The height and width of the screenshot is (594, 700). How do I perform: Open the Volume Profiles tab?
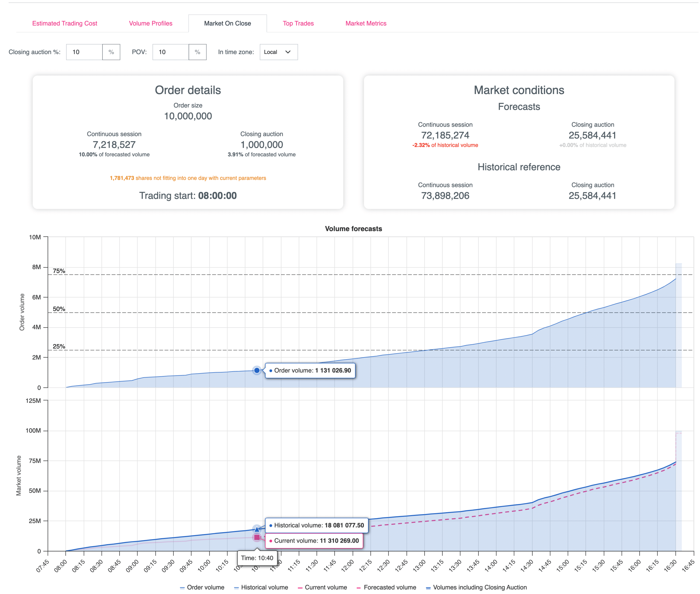151,23
